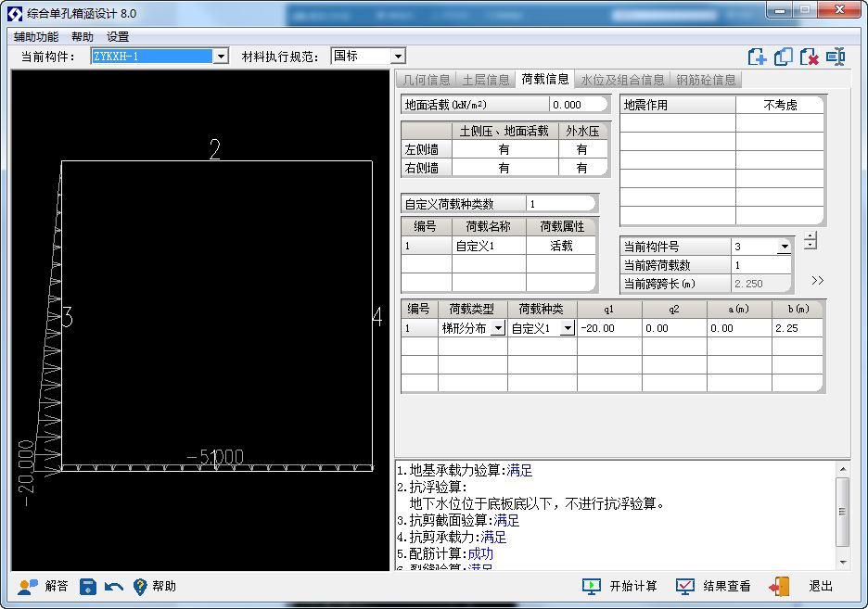Open the 荷载种类 dropdown 自定义1

click(x=568, y=328)
